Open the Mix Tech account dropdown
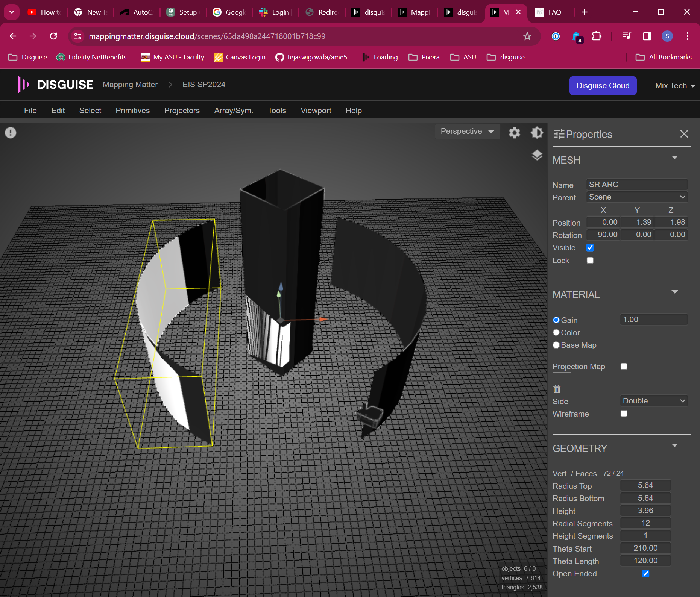Image resolution: width=700 pixels, height=597 pixels. (x=675, y=86)
